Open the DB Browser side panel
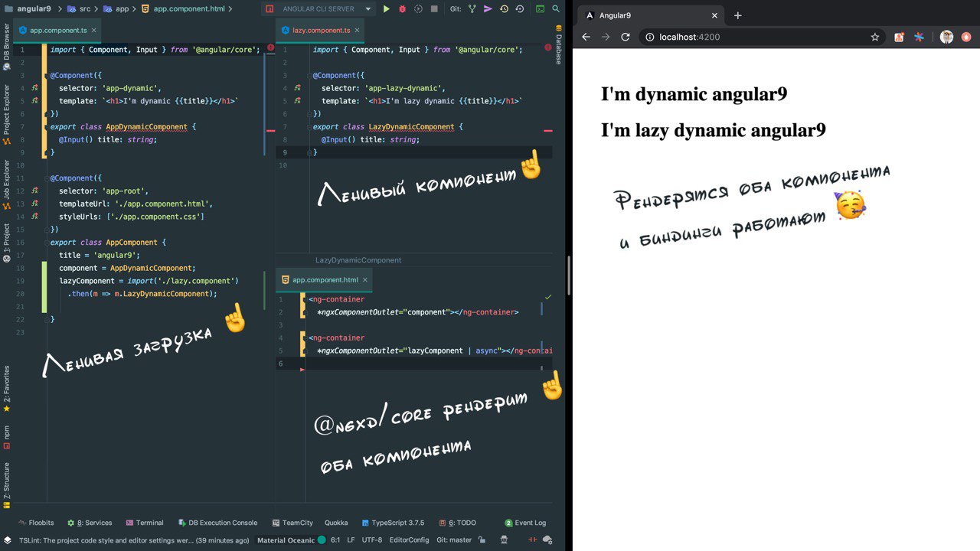 (6, 47)
